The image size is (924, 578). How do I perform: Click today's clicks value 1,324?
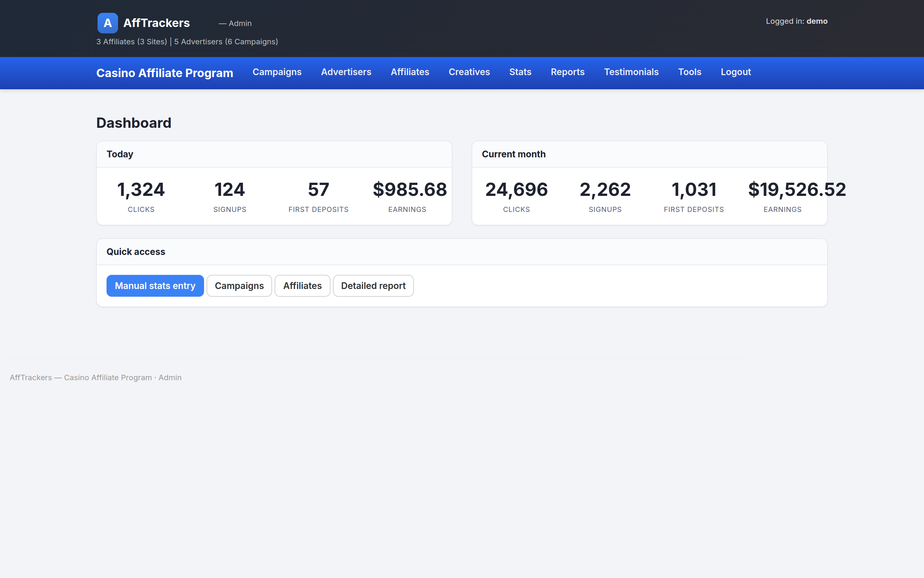click(141, 189)
